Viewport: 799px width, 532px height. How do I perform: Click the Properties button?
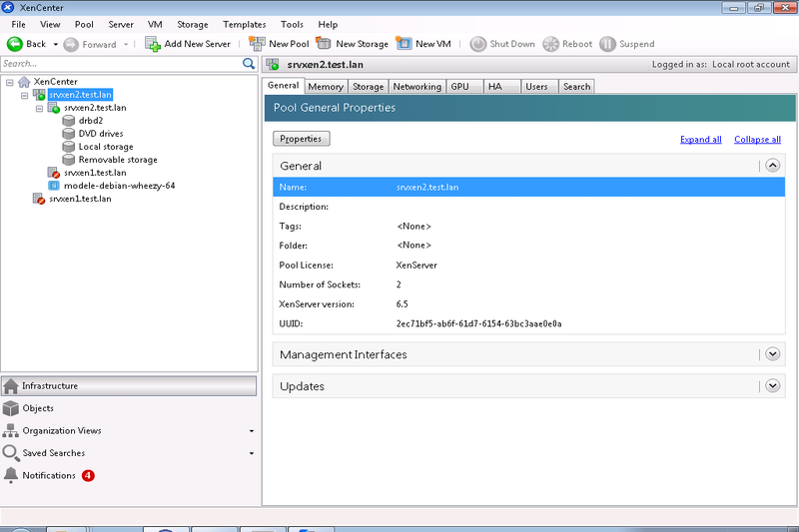click(302, 139)
